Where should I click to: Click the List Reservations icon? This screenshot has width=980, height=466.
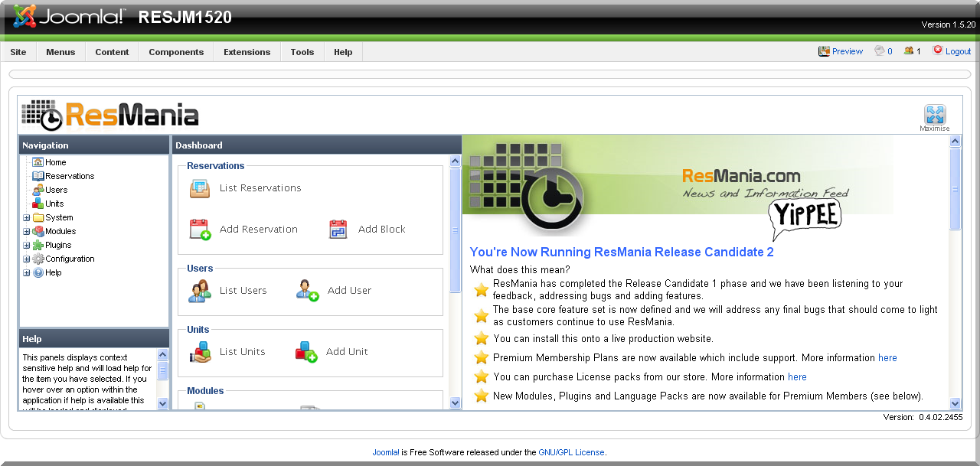[200, 188]
